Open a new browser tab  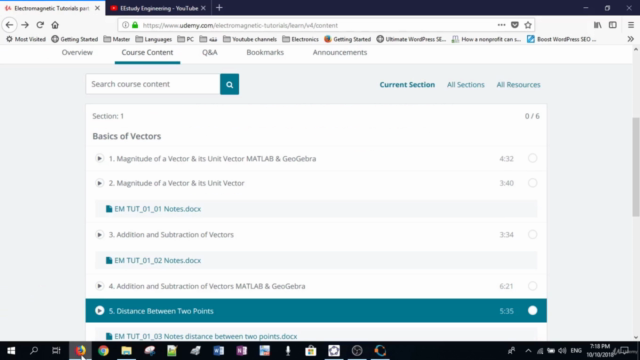pyautogui.click(x=219, y=8)
